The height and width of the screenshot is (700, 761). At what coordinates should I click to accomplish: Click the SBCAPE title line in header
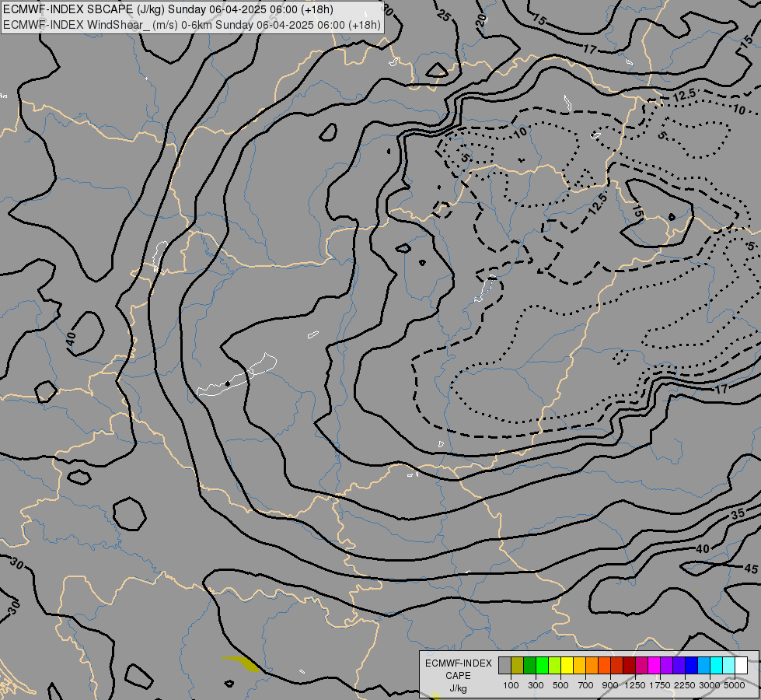point(169,9)
